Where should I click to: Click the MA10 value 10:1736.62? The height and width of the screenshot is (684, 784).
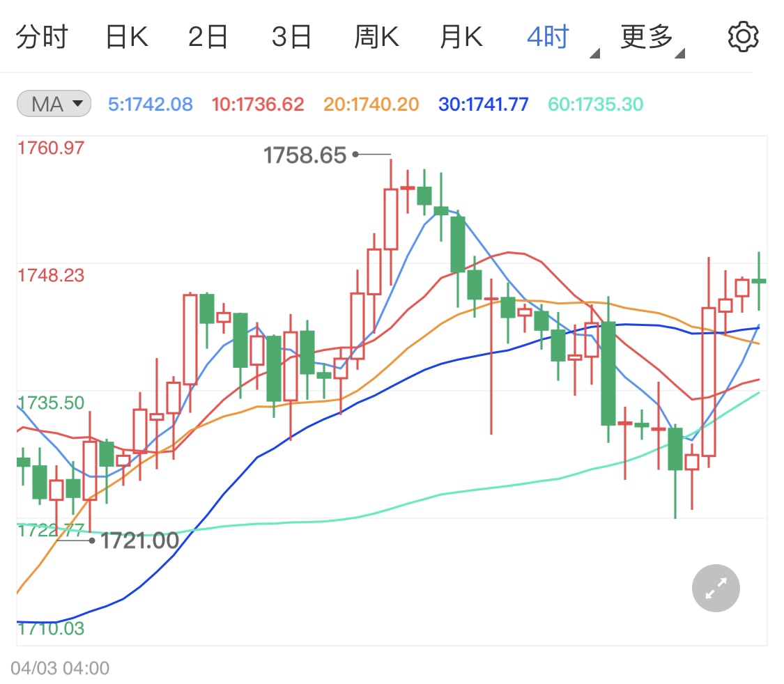(257, 104)
